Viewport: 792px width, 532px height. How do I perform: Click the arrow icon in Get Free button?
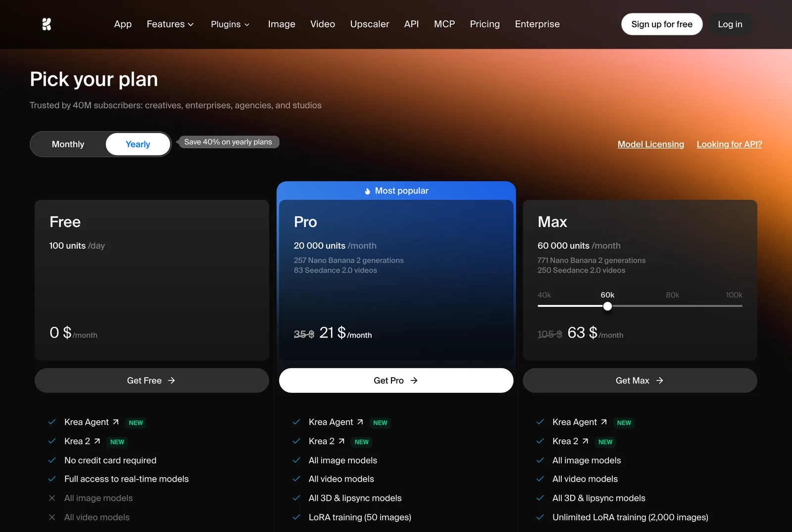tap(171, 381)
